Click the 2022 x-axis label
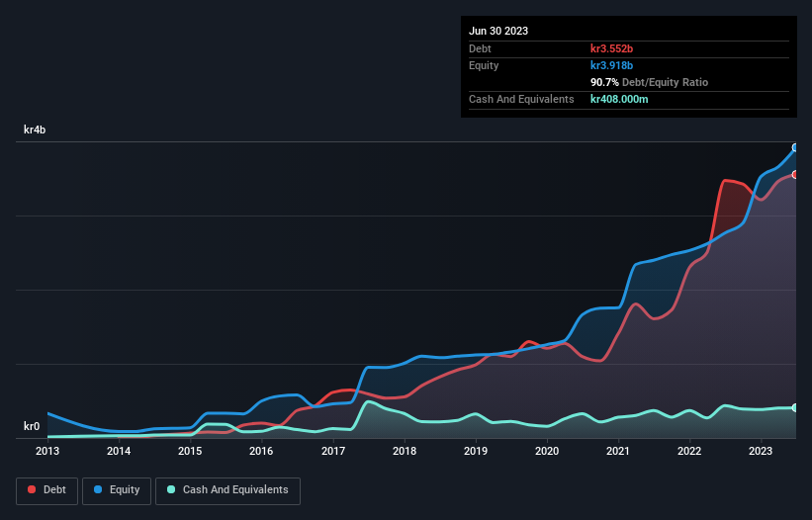The width and height of the screenshot is (812, 520). click(x=689, y=451)
